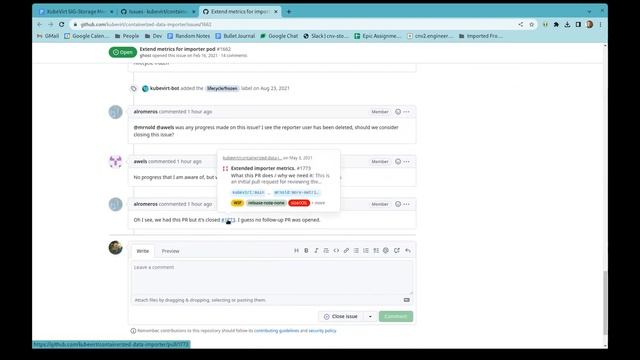Add a link in comment editor
Image resolution: width=640 pixels, height=360 pixels.
[x=346, y=251]
